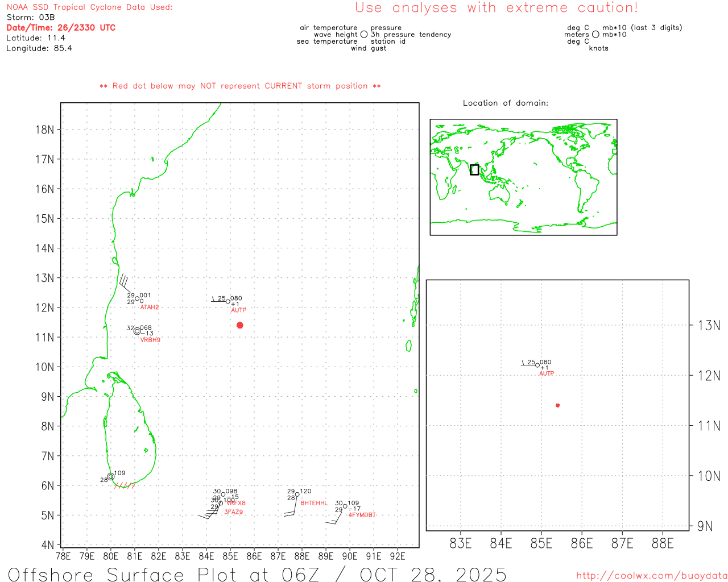Click the 4N latitude label on main map
The height and width of the screenshot is (582, 728).
pyautogui.click(x=48, y=545)
